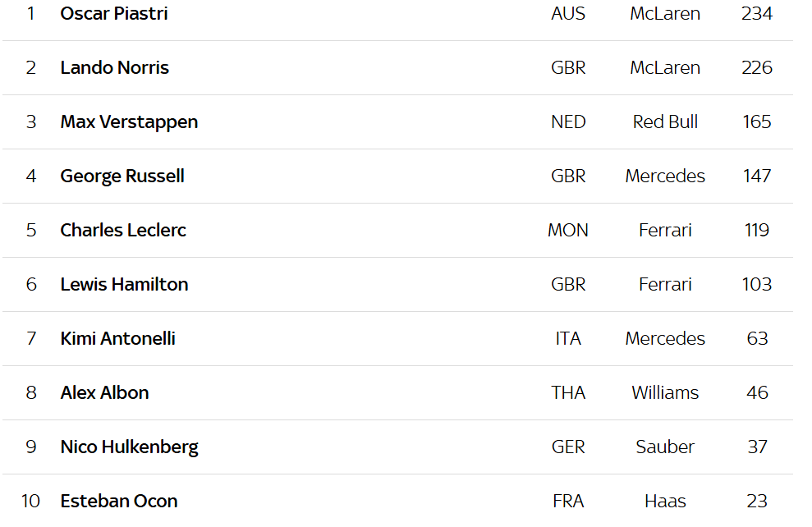Select the Haas team name
Image resolution: width=812 pixels, height=527 pixels.
click(665, 502)
